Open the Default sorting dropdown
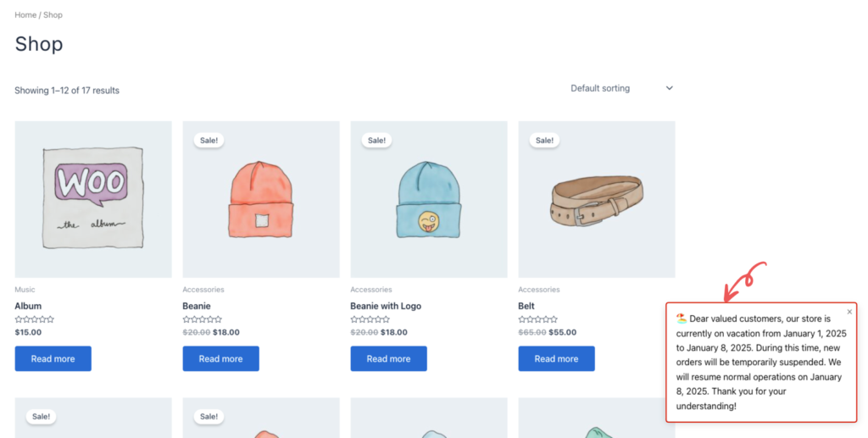 [x=621, y=88]
